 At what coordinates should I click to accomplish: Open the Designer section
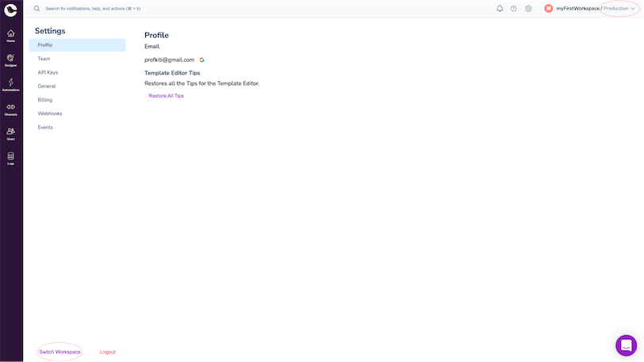[x=10, y=60]
